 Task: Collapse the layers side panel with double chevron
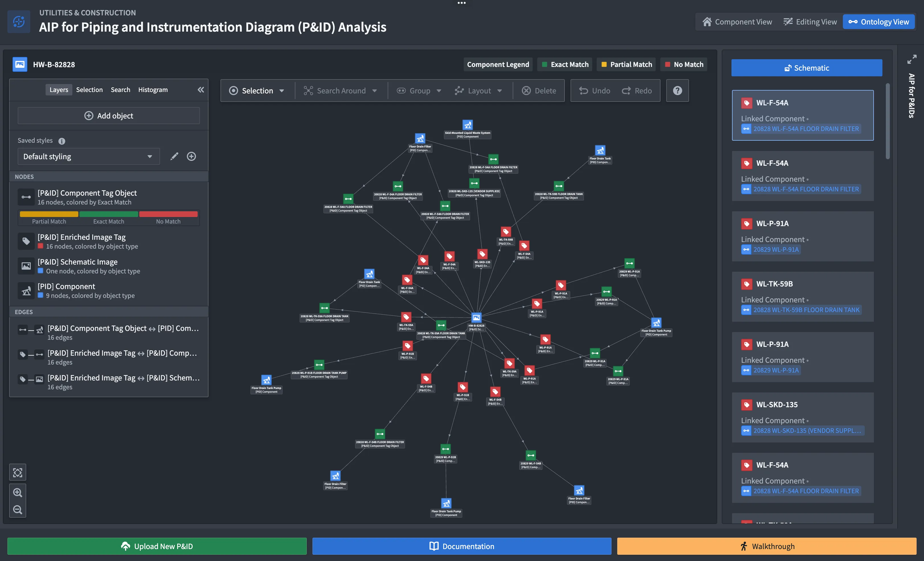[x=201, y=90]
